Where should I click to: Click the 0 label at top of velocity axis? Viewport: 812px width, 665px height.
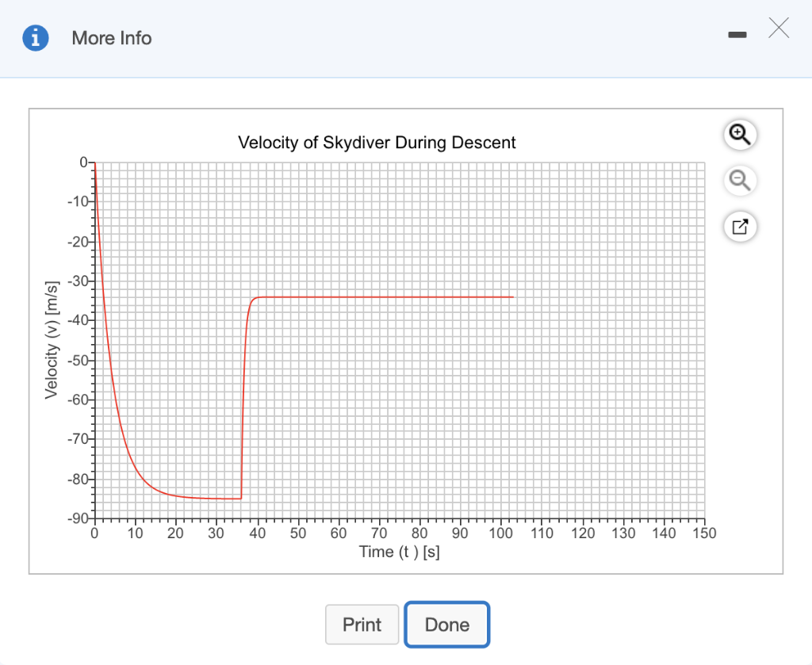pyautogui.click(x=84, y=162)
